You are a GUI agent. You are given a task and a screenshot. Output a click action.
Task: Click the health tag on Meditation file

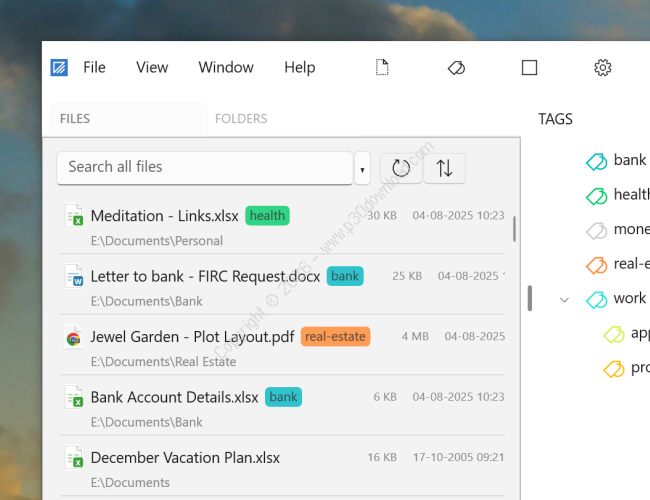(267, 215)
